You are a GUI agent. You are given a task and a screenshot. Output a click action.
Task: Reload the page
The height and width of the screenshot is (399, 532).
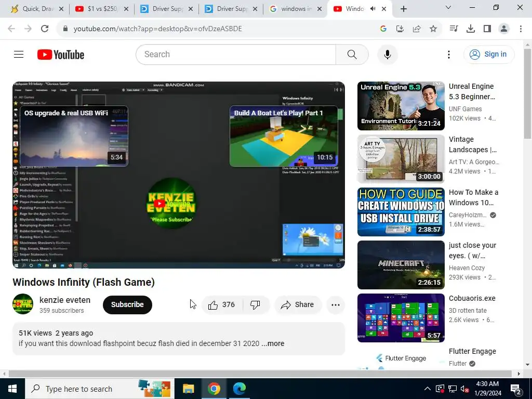click(45, 29)
